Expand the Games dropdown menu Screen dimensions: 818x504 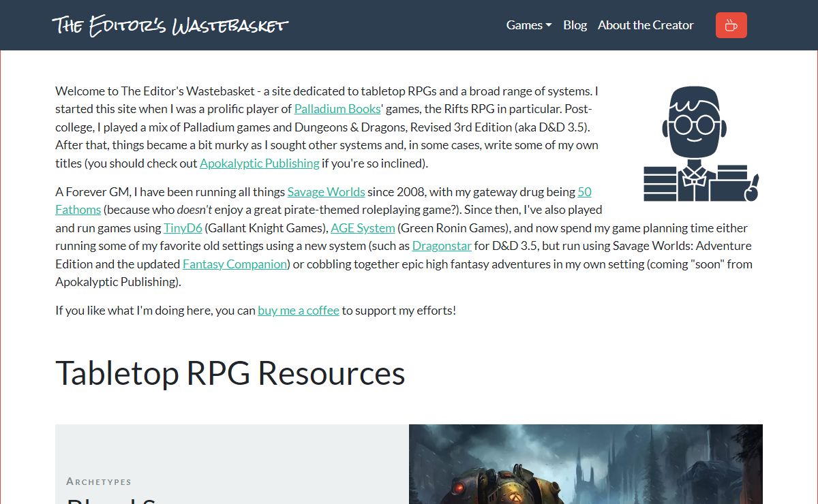[x=529, y=25]
